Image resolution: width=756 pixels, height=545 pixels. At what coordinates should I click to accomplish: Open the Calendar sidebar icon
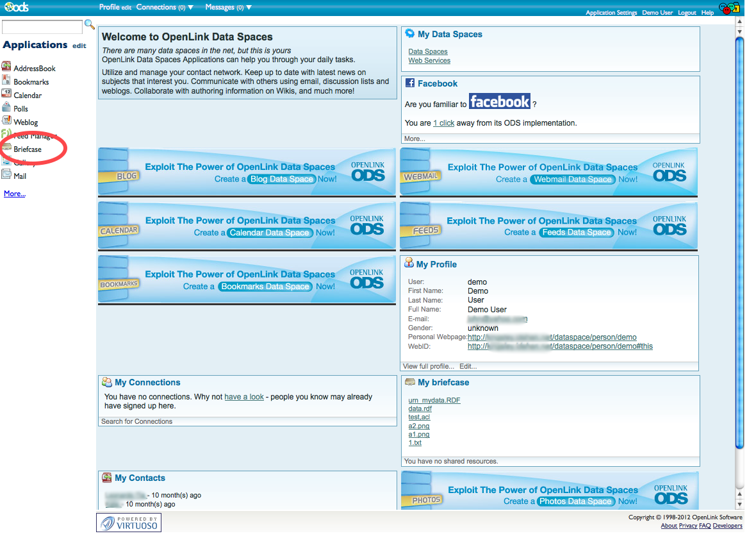tap(6, 94)
